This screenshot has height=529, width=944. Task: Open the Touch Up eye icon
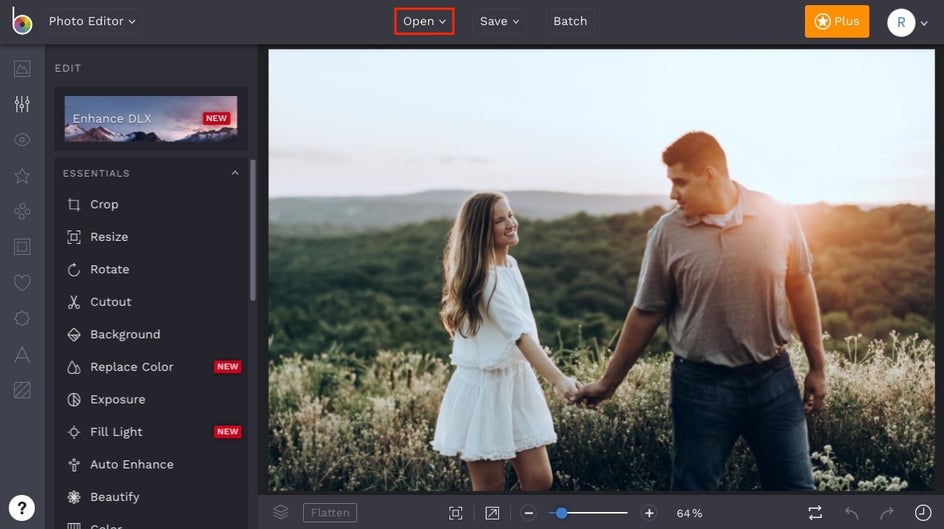22,140
